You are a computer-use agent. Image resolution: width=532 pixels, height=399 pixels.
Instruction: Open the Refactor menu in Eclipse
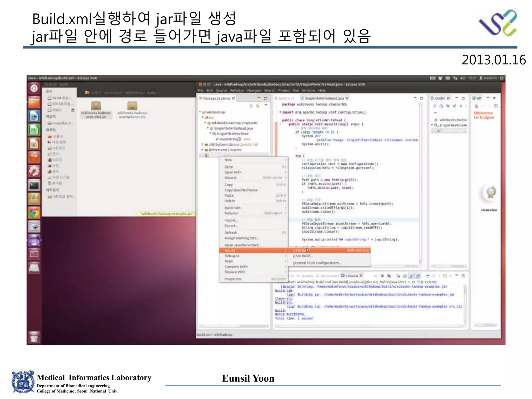pos(237,90)
